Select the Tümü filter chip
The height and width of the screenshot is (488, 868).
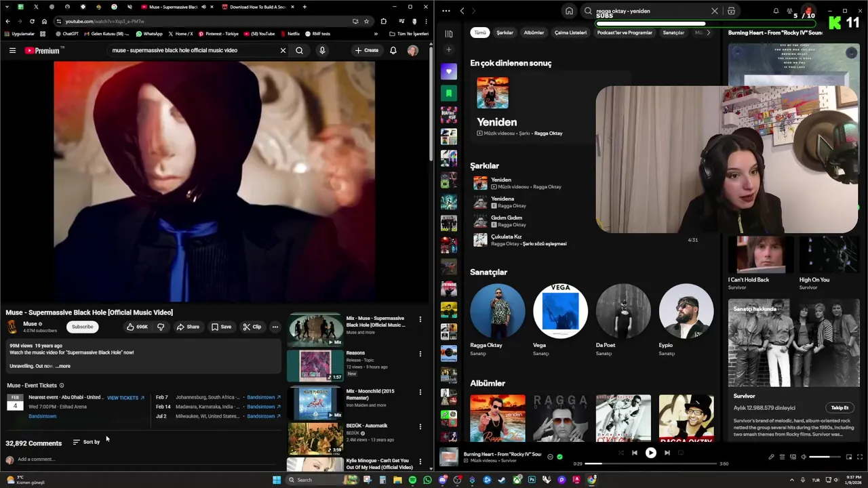[x=480, y=33]
